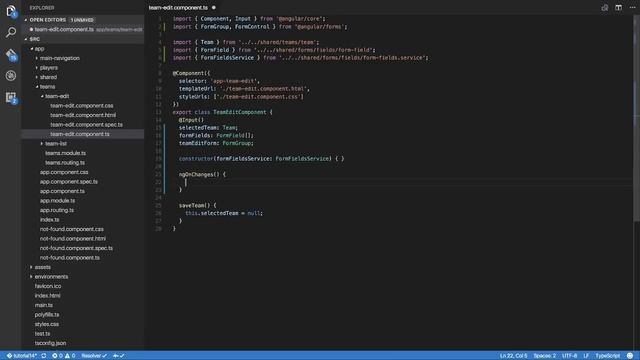This screenshot has width=640, height=360.
Task: Open not-found.component.css file
Action: [71, 229]
